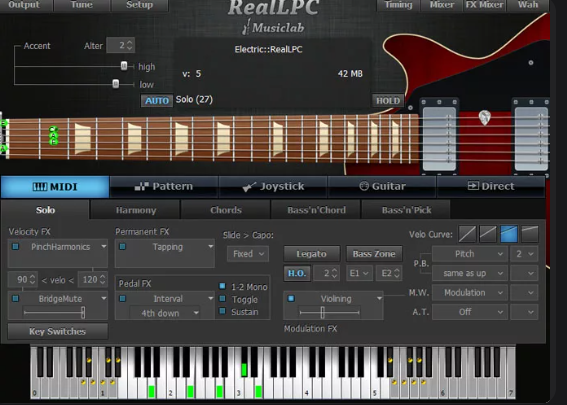Select the second Velo Curve icon

click(488, 234)
